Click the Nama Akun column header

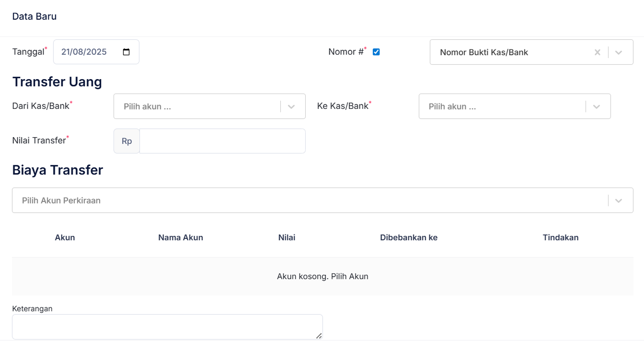pos(181,237)
